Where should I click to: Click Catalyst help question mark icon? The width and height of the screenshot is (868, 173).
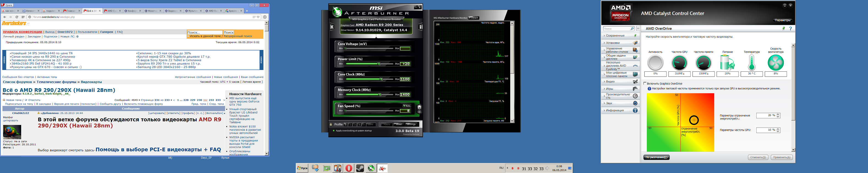[790, 29]
